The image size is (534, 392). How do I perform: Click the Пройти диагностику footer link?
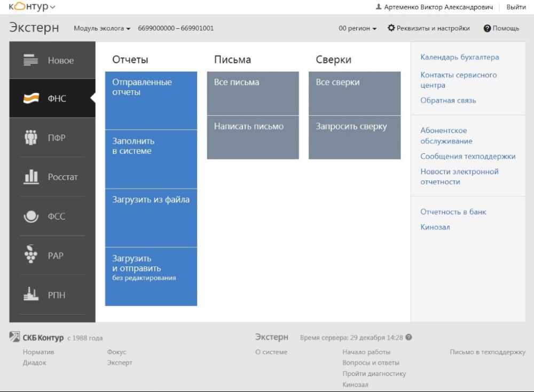[374, 374]
